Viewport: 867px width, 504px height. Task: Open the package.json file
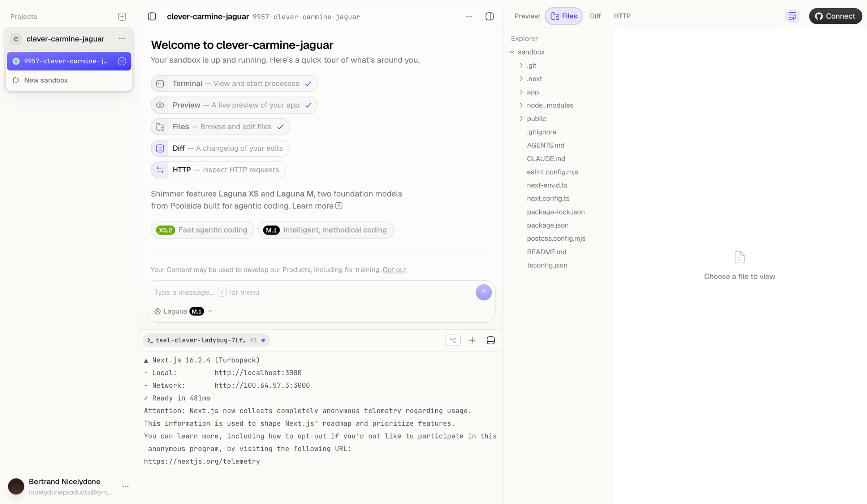[x=547, y=225]
